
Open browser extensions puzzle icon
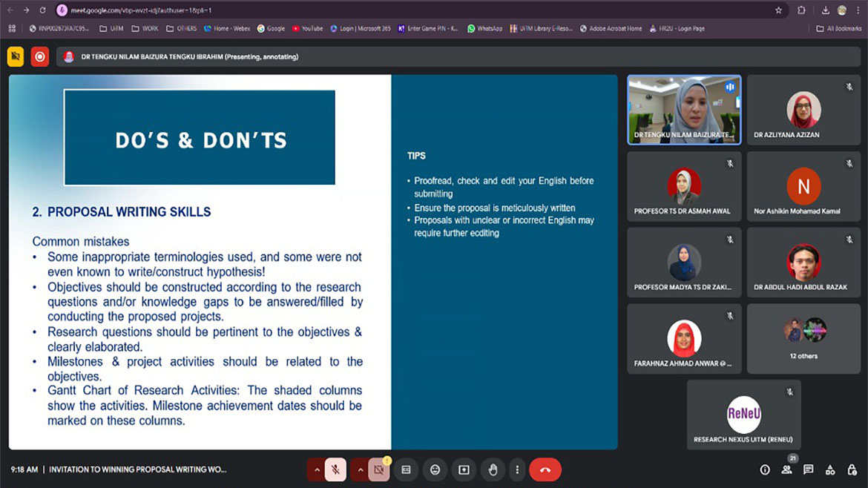(x=801, y=10)
